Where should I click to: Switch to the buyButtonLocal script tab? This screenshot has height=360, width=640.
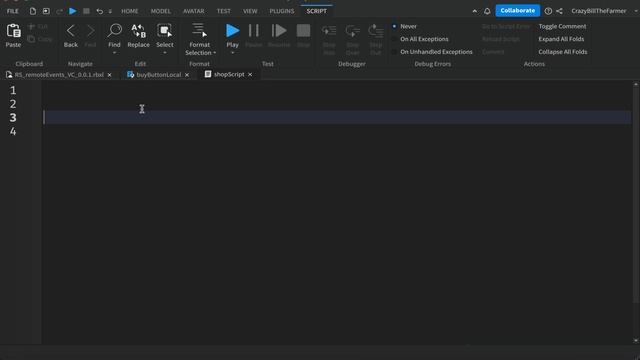point(158,75)
